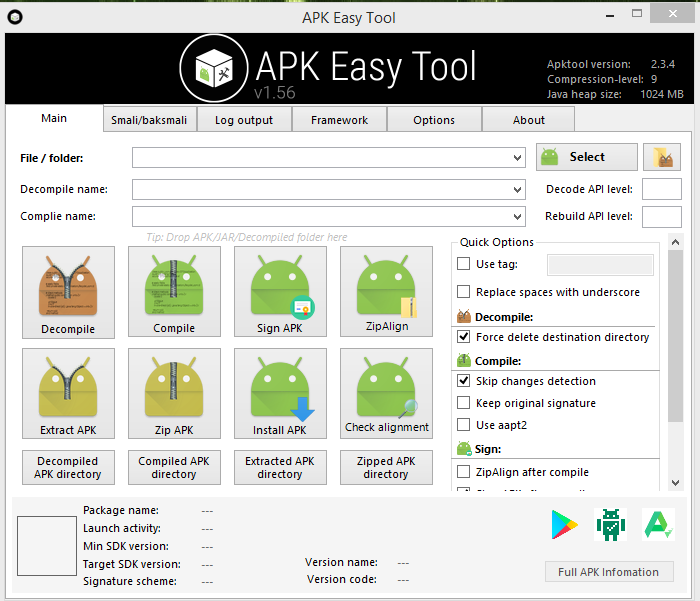Enable ZipAlign after compile

click(463, 472)
